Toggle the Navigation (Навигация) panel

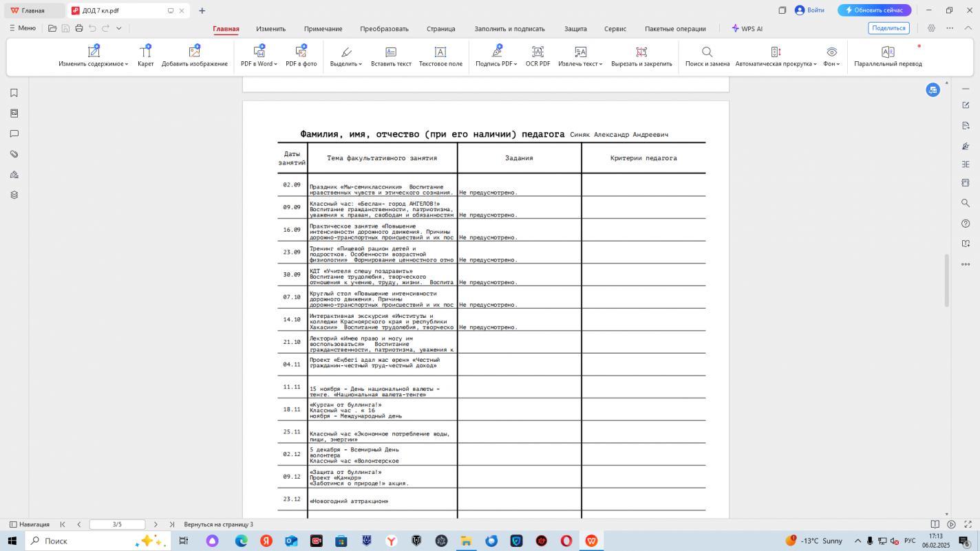[x=29, y=524]
